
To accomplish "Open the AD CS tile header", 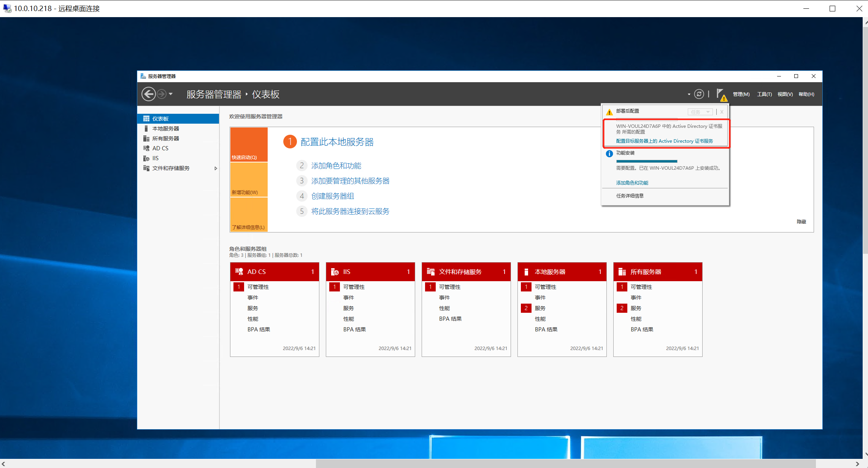I will [x=275, y=272].
